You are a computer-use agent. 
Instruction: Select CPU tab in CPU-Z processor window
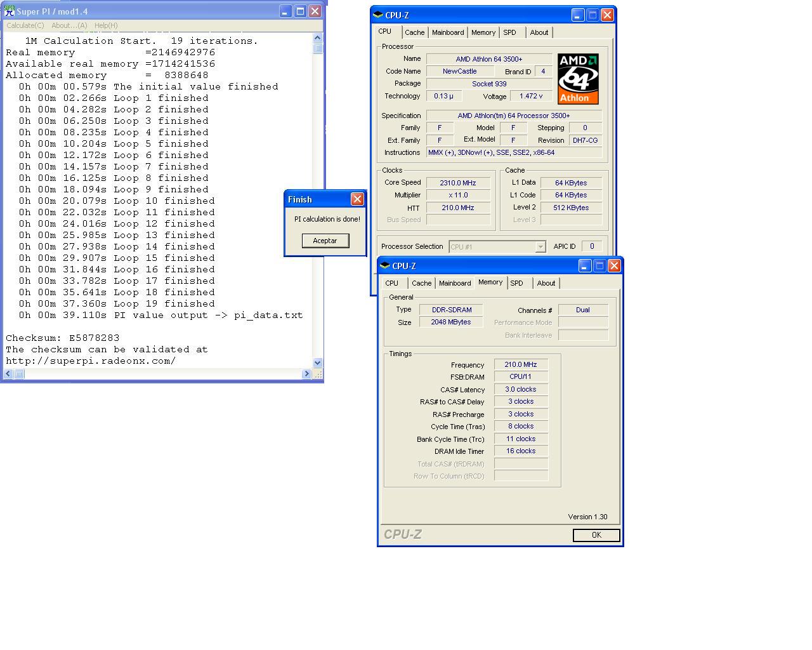385,31
